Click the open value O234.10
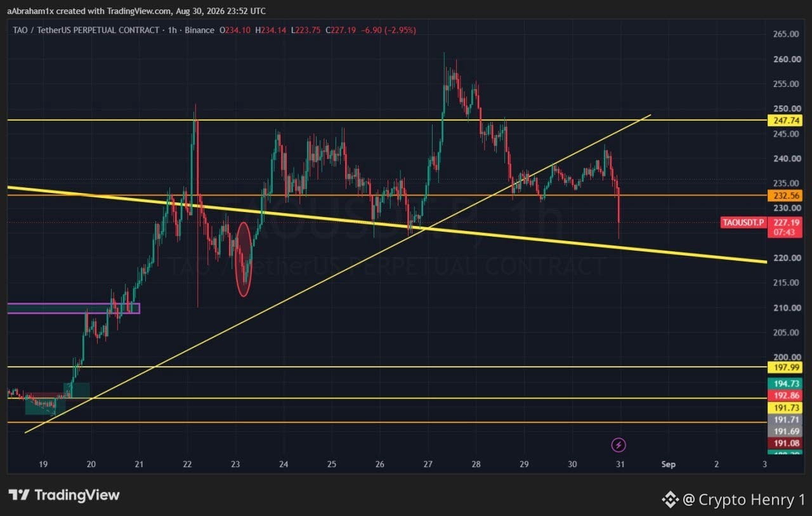Screen dimensions: 812x516 tap(236, 30)
